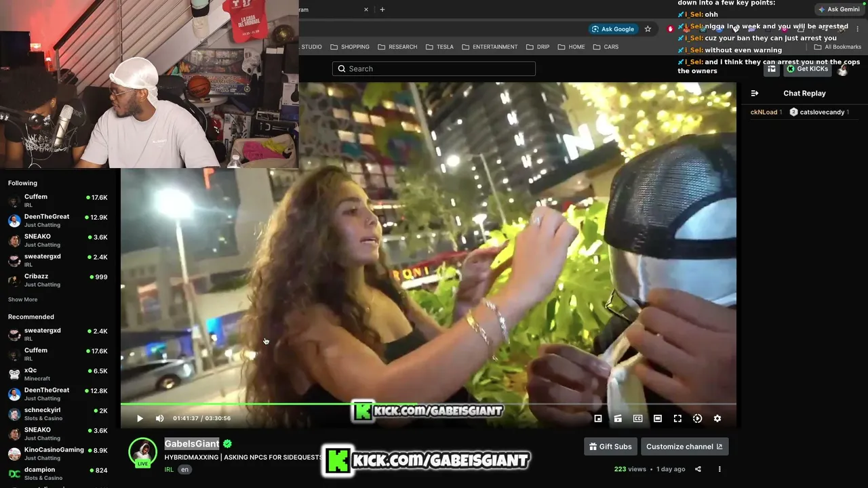Click the leaderboard icon beside Get KICKs
The height and width of the screenshot is (488, 868).
click(772, 69)
